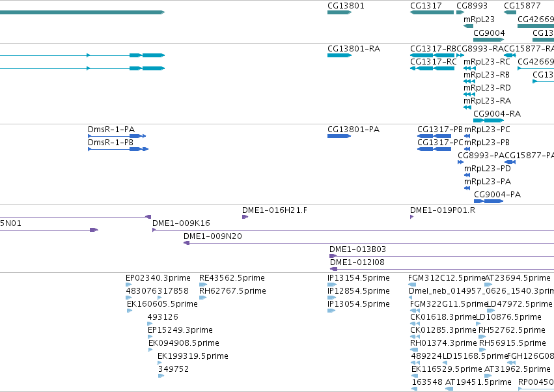Click the CG1317-RC transcript
Viewport: 554px width, 392px height.
432,68
